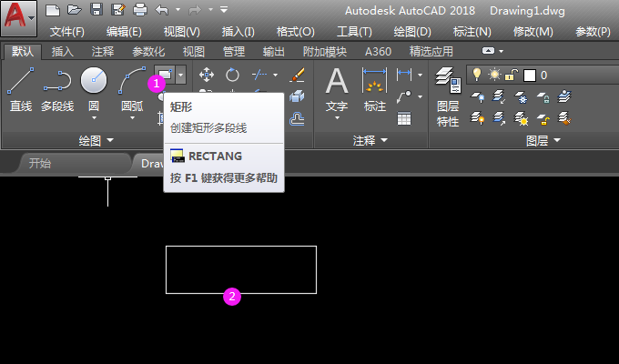Switch to the 附加模块 ribbon tab

324,51
